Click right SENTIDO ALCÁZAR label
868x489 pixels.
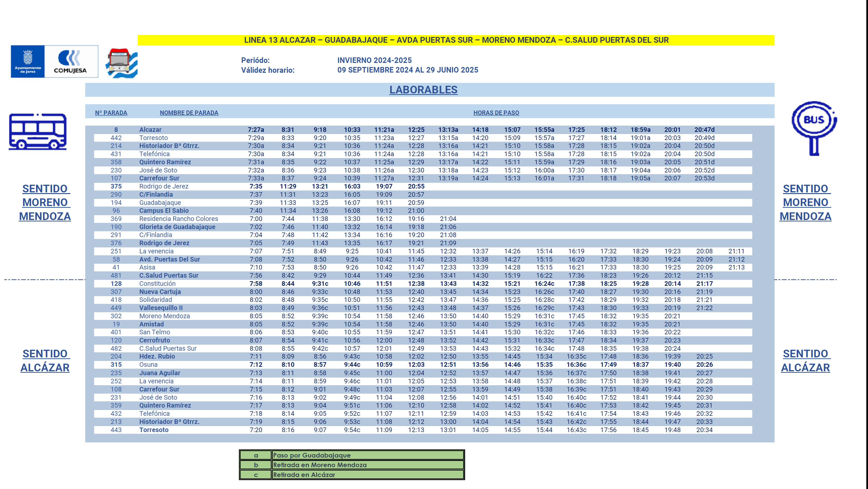click(x=805, y=360)
